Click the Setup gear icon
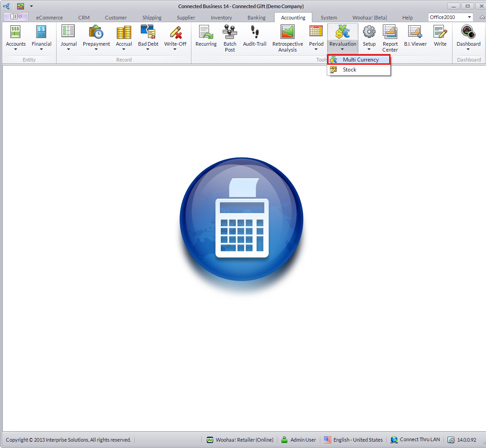This screenshot has height=448, width=486. pyautogui.click(x=369, y=32)
